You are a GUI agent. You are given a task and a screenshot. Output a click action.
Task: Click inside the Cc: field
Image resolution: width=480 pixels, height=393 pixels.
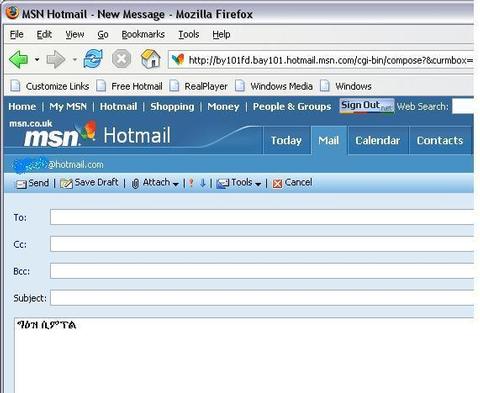pyautogui.click(x=262, y=244)
